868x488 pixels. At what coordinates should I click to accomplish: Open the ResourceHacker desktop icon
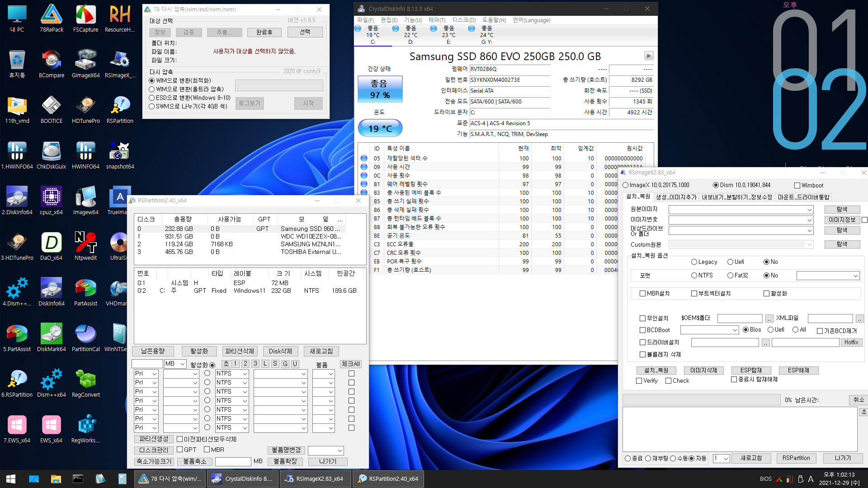[x=120, y=18]
